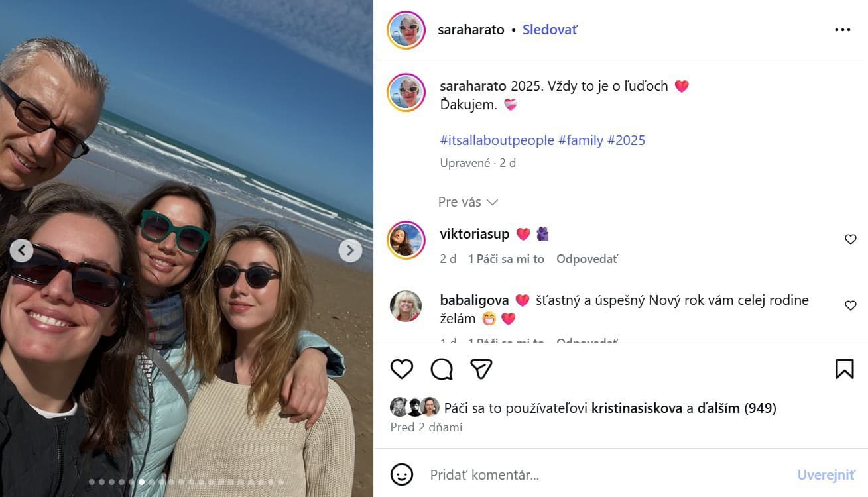Save post with bookmark icon
Screen dimensions: 868x497
844,369
